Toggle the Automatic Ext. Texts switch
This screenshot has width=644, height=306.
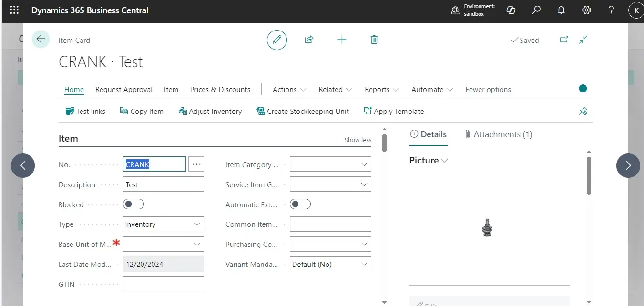pos(300,204)
